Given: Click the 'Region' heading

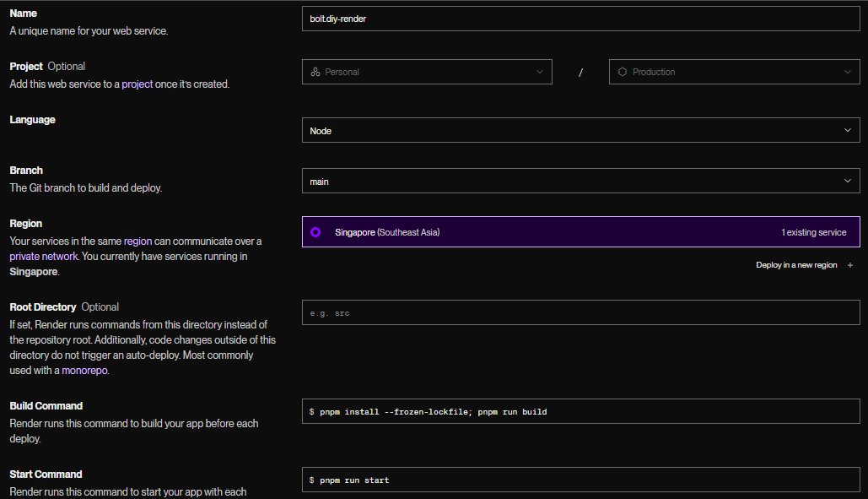Looking at the screenshot, I should [x=25, y=224].
